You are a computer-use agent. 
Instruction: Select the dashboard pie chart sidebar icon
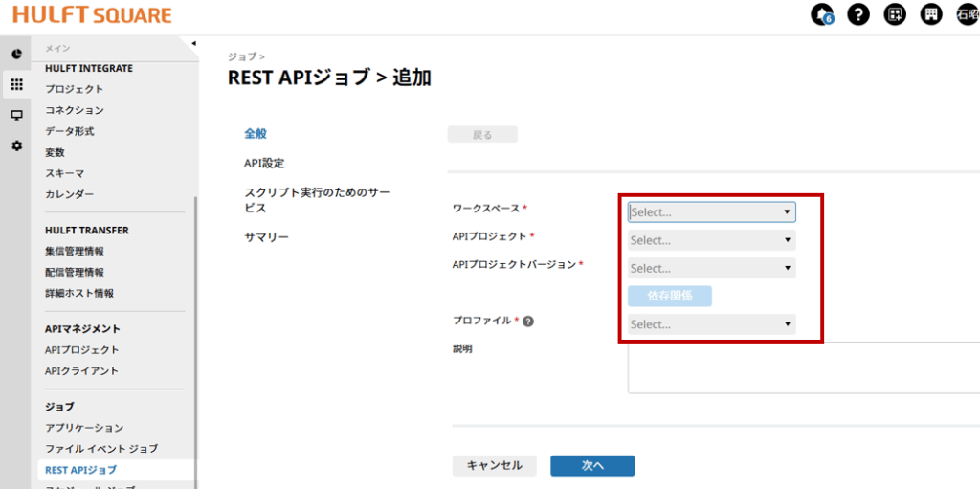(16, 54)
